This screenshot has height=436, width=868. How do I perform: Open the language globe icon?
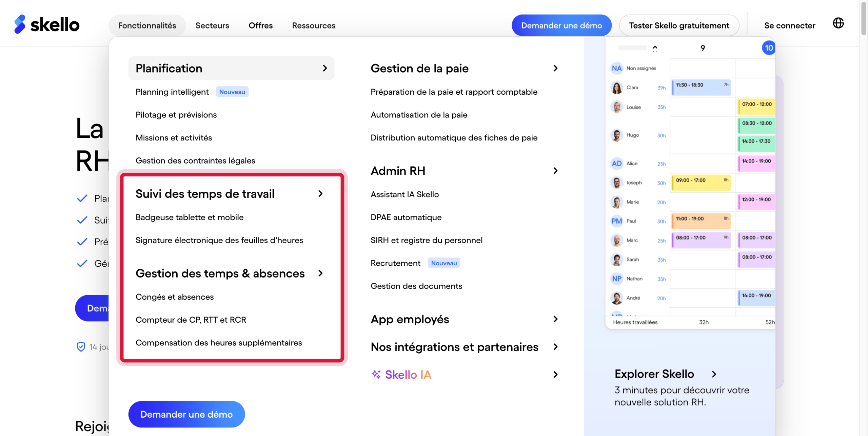coord(838,23)
